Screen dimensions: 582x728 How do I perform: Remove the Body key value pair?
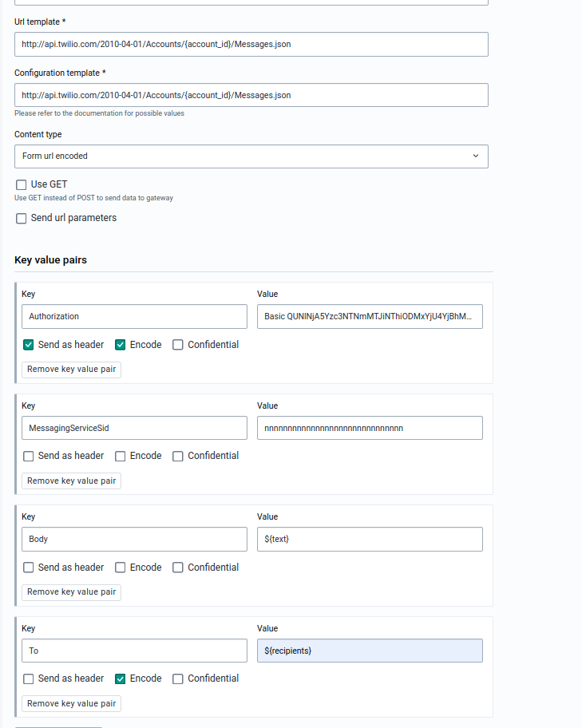point(71,592)
